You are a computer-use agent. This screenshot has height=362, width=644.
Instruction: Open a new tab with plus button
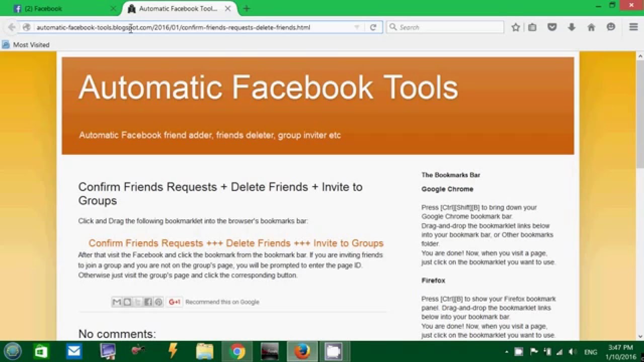tap(246, 9)
